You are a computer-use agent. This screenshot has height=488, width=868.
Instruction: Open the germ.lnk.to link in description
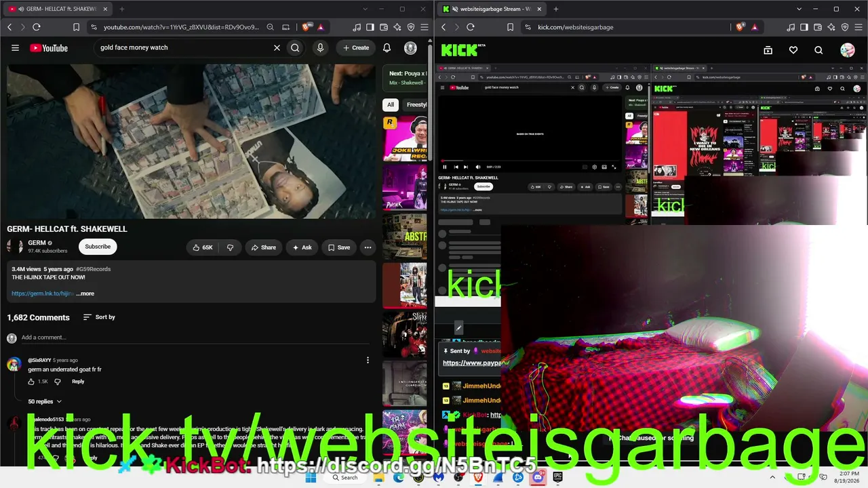point(43,293)
